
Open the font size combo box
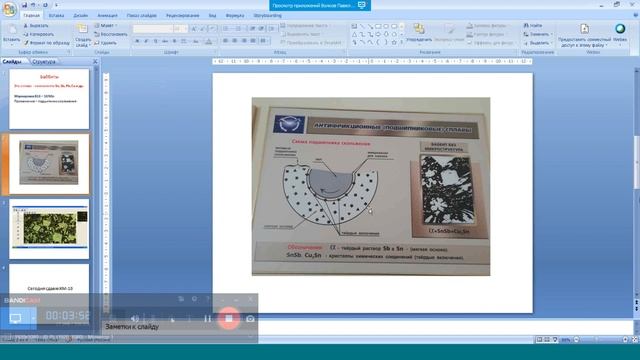click(x=181, y=29)
